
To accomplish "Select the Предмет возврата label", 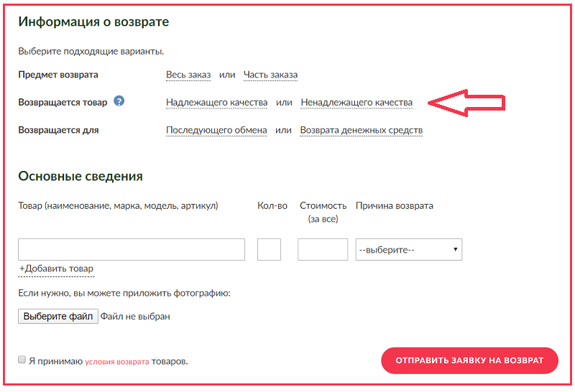I will pos(58,75).
